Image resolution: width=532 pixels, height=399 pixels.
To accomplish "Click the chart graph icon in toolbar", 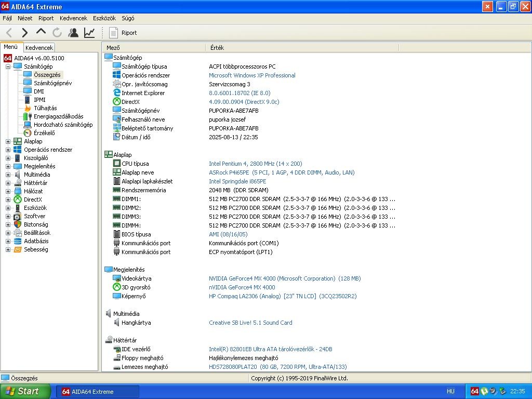I will coord(89,33).
